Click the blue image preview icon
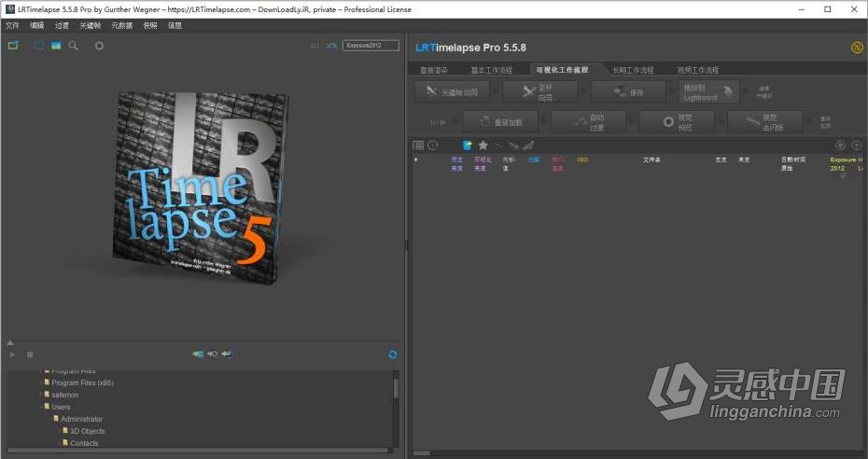The image size is (868, 459). 56,46
